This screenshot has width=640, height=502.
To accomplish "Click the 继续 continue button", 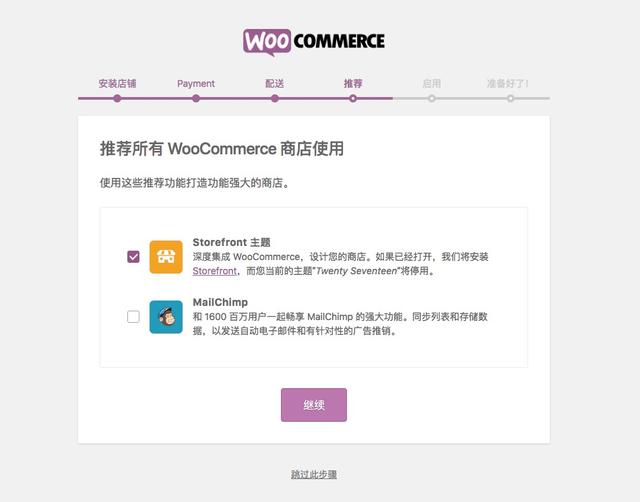I will click(313, 405).
